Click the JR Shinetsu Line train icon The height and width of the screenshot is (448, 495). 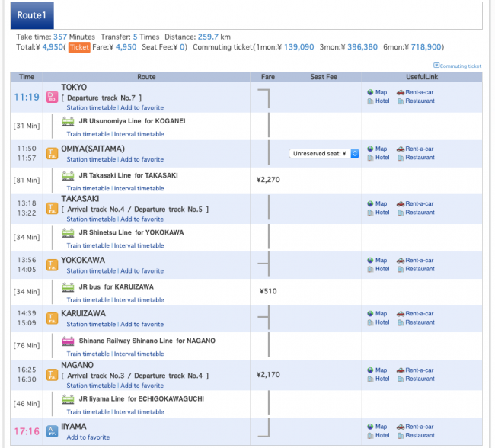pos(68,233)
